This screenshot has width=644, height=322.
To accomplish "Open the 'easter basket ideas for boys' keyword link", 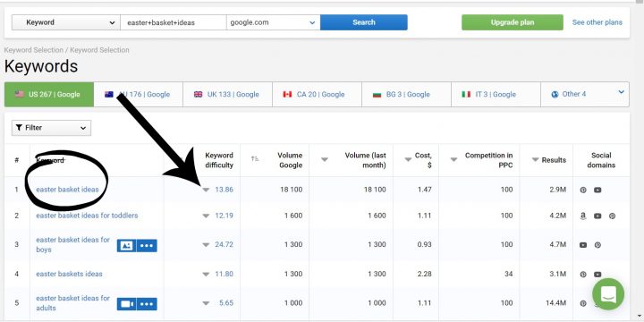I will point(73,245).
